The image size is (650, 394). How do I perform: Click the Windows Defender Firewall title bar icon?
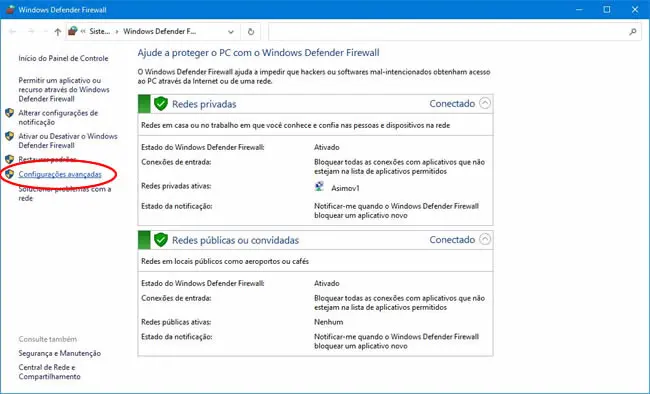(10, 10)
